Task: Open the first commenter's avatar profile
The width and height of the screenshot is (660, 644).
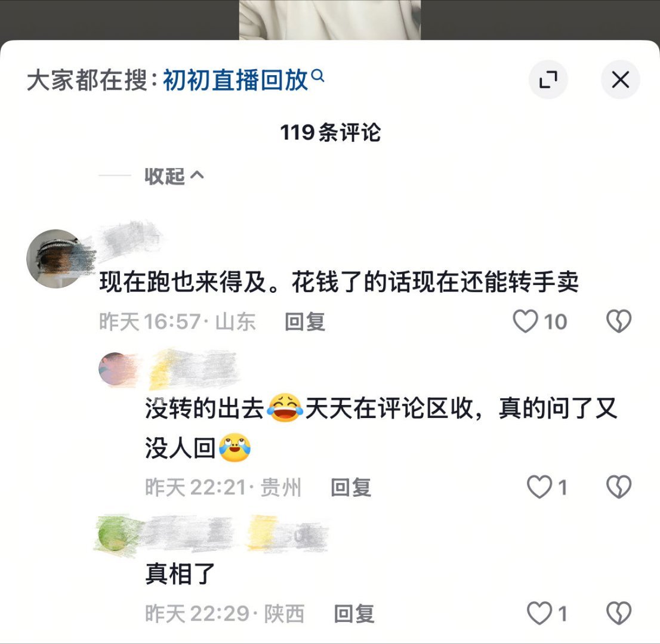Action: tap(55, 258)
